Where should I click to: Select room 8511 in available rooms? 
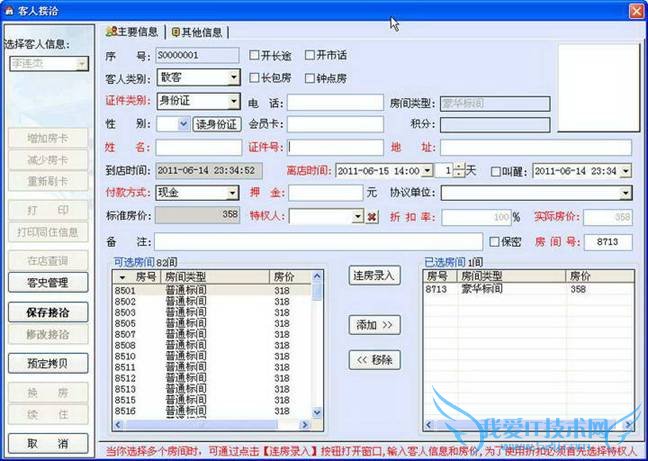pos(212,367)
